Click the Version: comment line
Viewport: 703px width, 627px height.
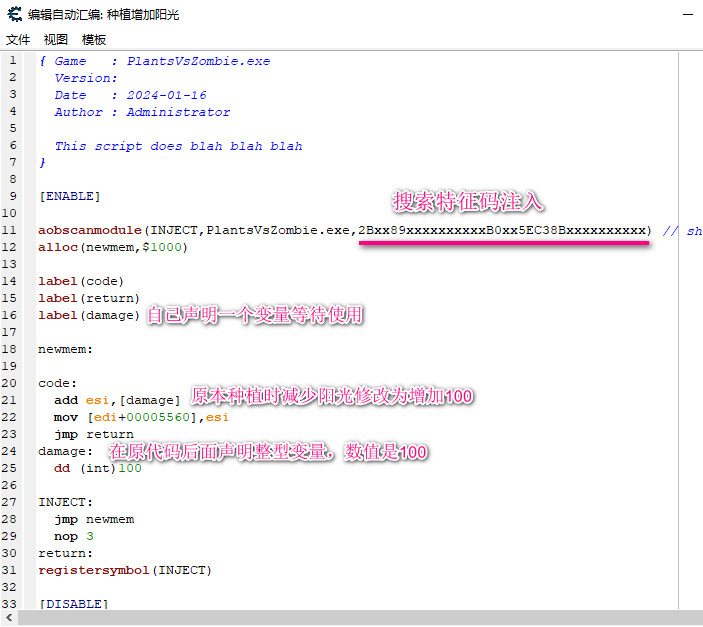[x=86, y=78]
